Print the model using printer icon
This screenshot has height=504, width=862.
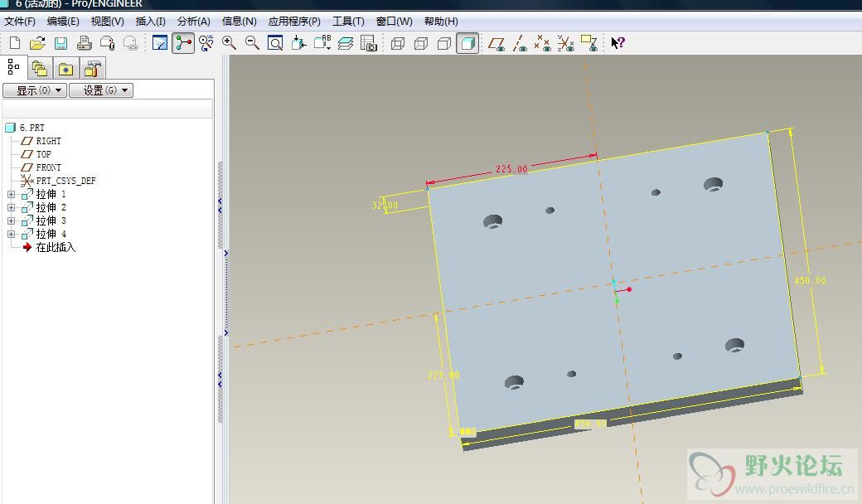click(84, 43)
